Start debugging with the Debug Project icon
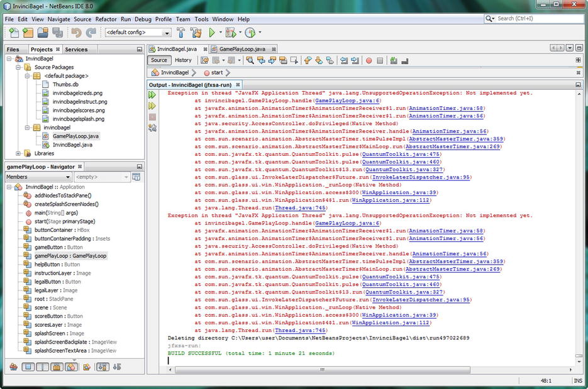The width and height of the screenshot is (588, 389). (x=230, y=33)
